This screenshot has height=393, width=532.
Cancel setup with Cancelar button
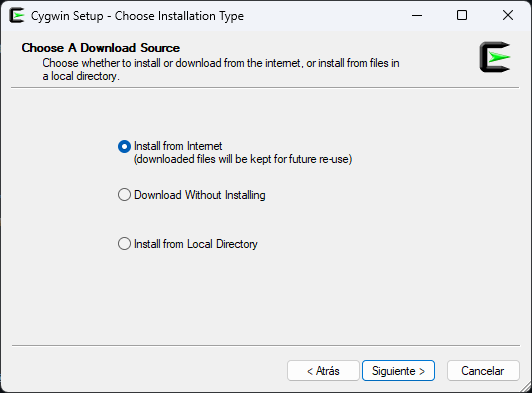(483, 371)
